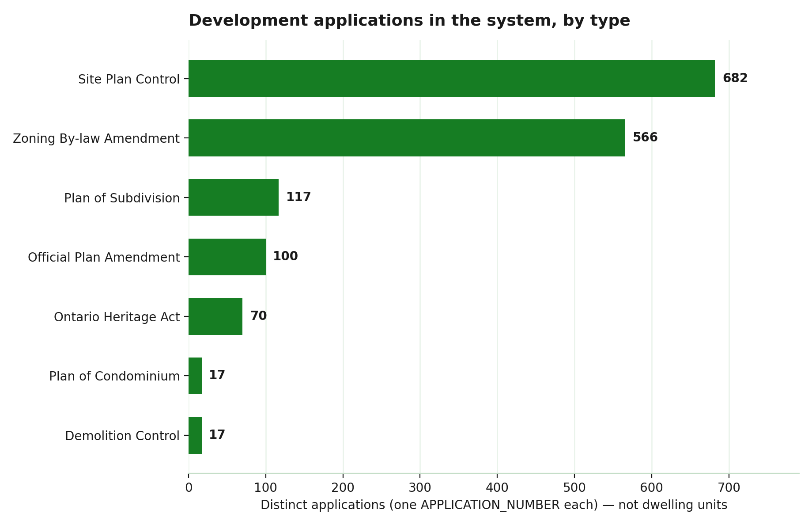Click the Plan of Subdivision bar
Viewport: 812px width, 525px height.
click(x=234, y=197)
